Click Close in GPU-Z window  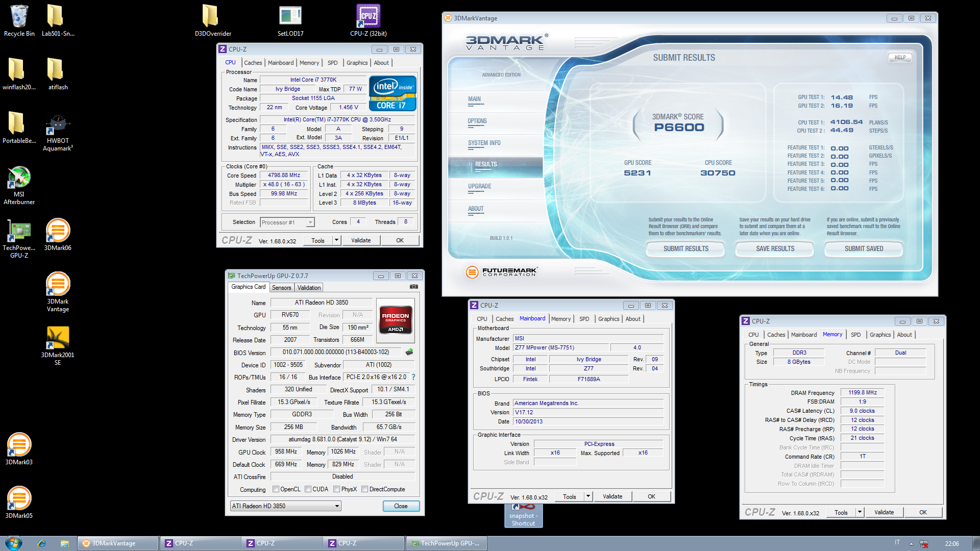tap(401, 506)
